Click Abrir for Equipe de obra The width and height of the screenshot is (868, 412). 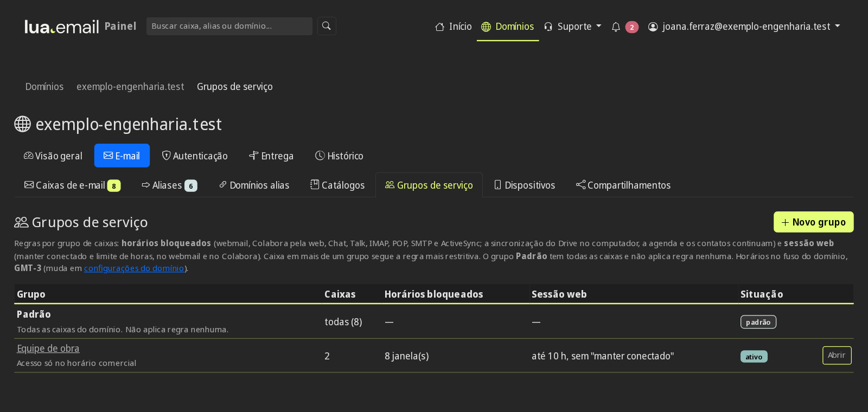pyautogui.click(x=837, y=356)
